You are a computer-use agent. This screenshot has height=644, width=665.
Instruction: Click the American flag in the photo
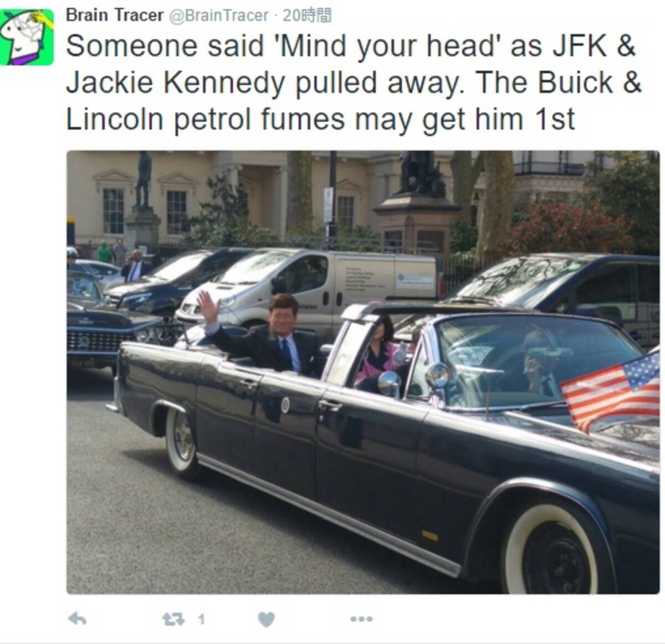tap(610, 391)
